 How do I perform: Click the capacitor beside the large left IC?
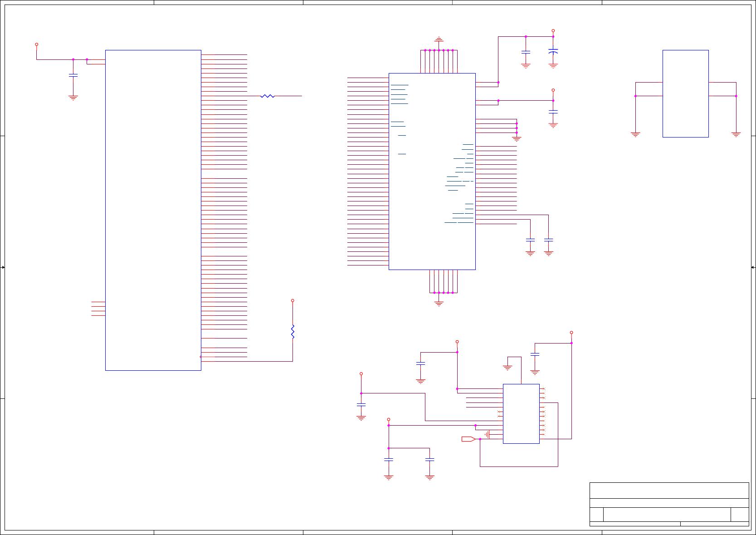[73, 75]
